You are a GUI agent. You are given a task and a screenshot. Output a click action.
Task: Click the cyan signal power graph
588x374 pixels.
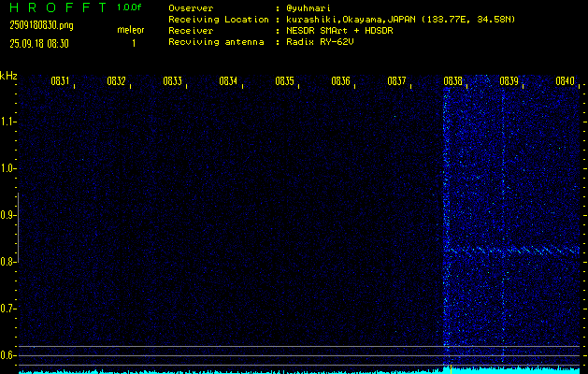pos(299,371)
